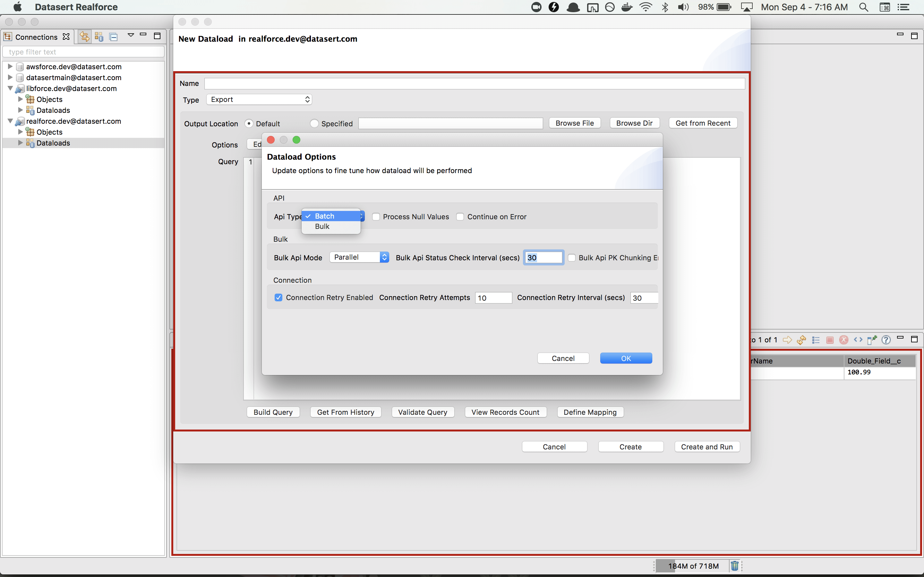Click the help question mark icon
924x577 pixels.
pyautogui.click(x=886, y=340)
